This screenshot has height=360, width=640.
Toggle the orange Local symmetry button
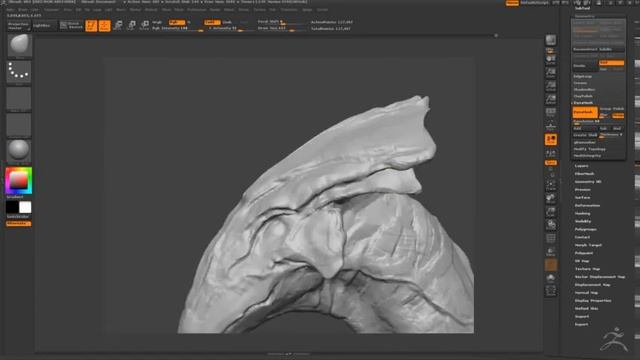551,140
